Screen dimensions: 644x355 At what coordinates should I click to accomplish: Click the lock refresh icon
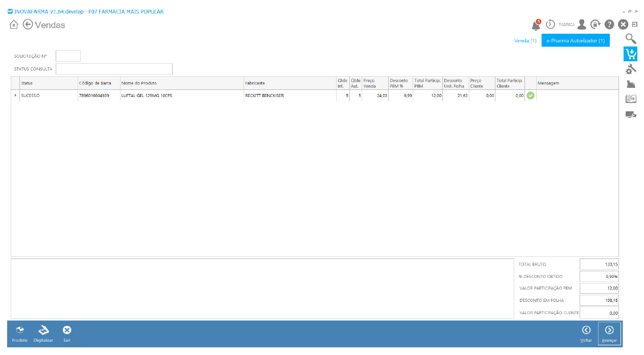pyautogui.click(x=595, y=25)
